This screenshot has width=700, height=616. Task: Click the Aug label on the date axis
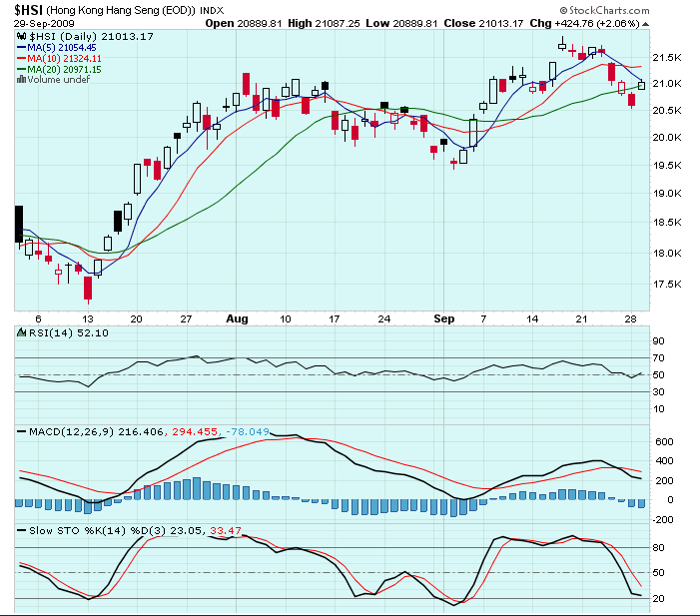point(237,318)
